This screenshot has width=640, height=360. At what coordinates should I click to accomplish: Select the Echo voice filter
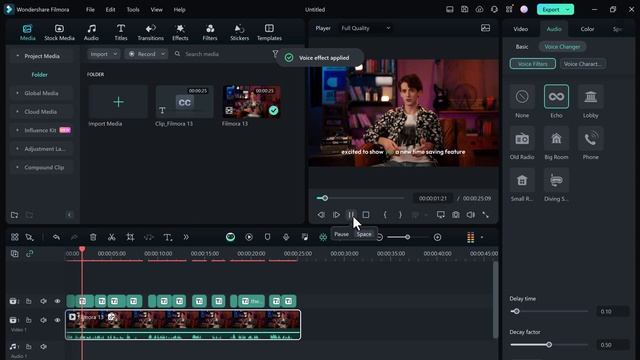(556, 97)
